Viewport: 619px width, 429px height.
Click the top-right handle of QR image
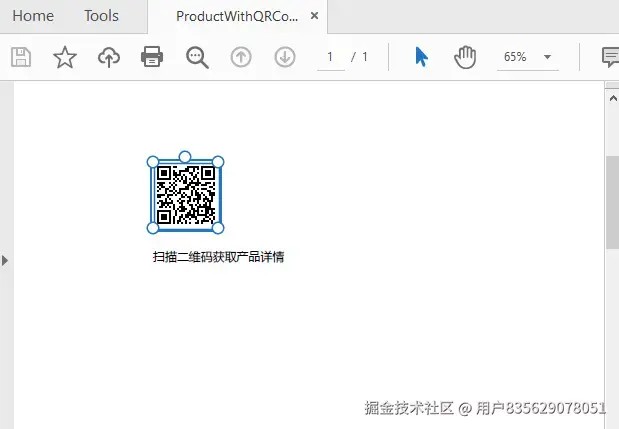pyautogui.click(x=218, y=162)
